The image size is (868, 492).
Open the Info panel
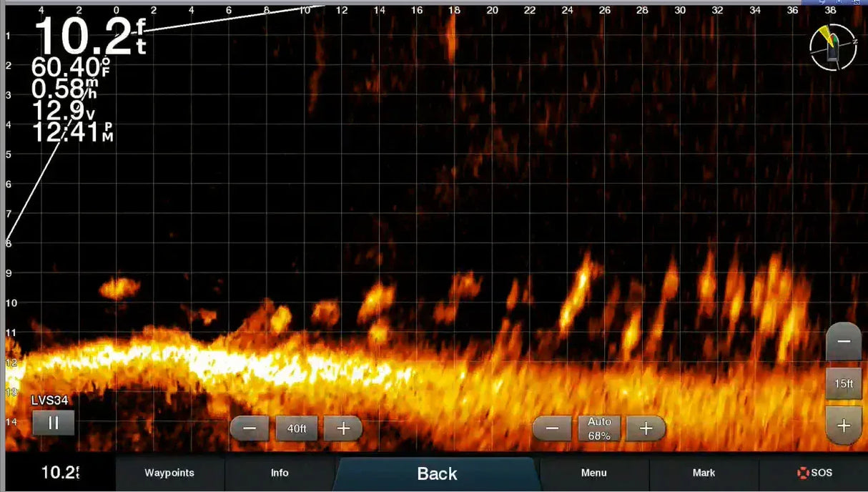coord(280,473)
